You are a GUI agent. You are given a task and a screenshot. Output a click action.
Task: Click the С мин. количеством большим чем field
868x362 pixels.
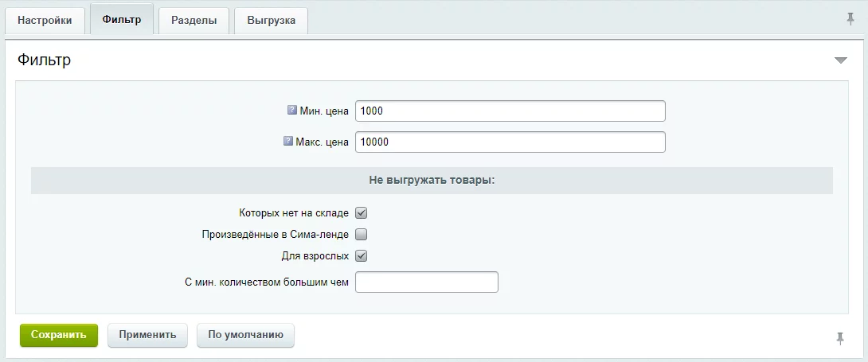tap(426, 282)
